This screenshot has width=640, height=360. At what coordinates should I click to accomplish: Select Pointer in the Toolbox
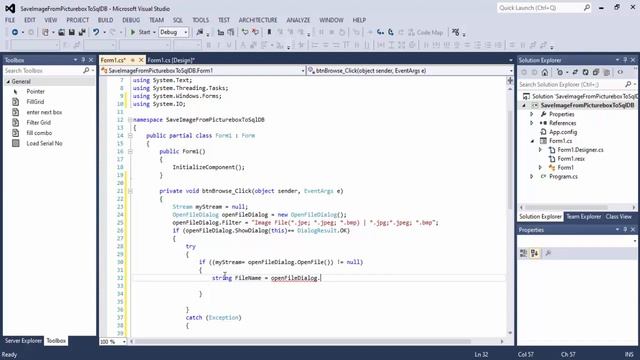pyautogui.click(x=36, y=91)
